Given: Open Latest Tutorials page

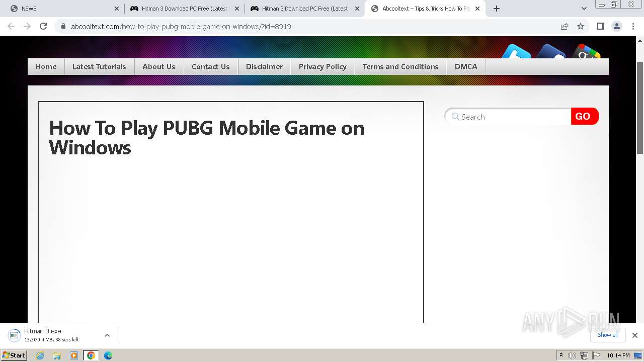Looking at the screenshot, I should (99, 66).
